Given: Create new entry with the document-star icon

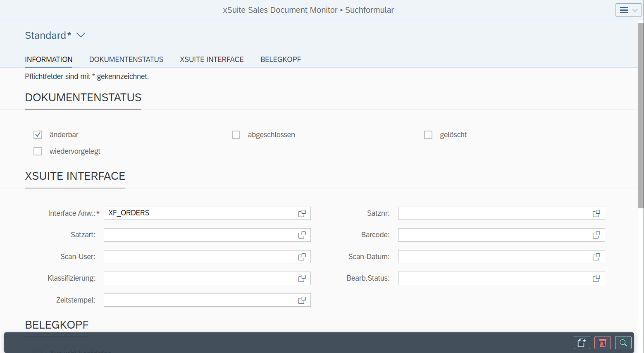Looking at the screenshot, I should coord(582,342).
